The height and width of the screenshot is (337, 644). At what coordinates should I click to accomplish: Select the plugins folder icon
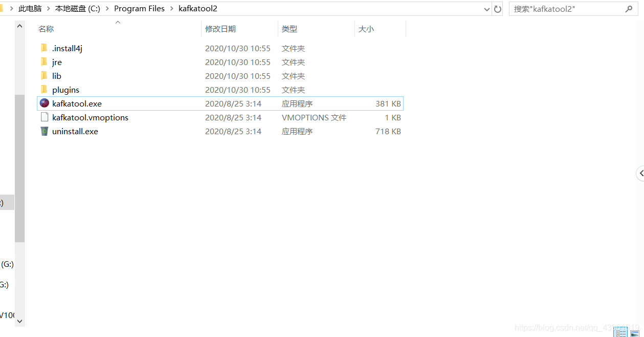(44, 90)
